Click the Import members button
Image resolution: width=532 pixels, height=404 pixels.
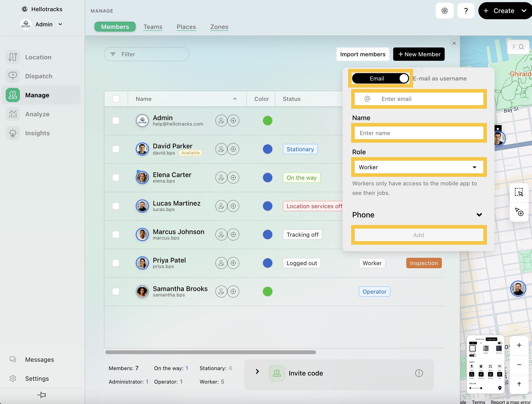point(362,54)
